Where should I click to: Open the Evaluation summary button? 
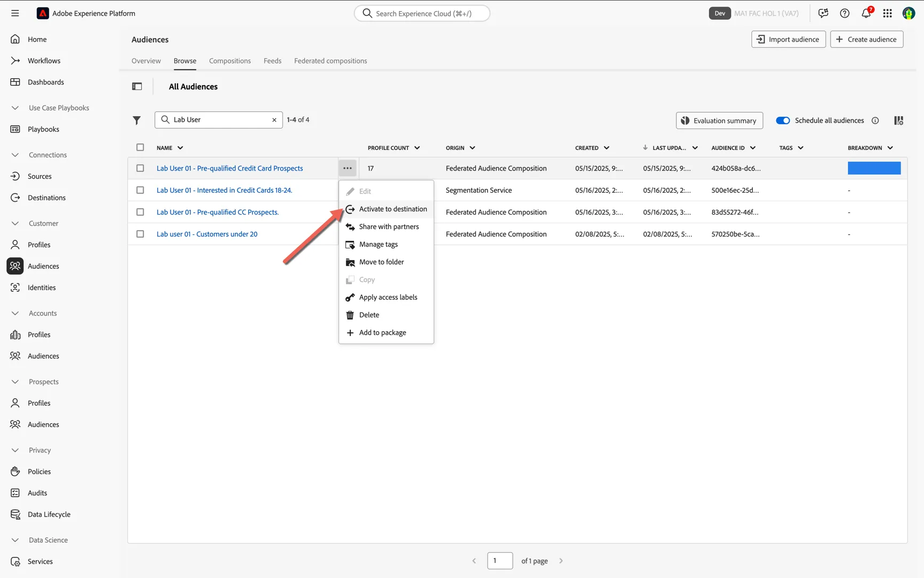[719, 120]
